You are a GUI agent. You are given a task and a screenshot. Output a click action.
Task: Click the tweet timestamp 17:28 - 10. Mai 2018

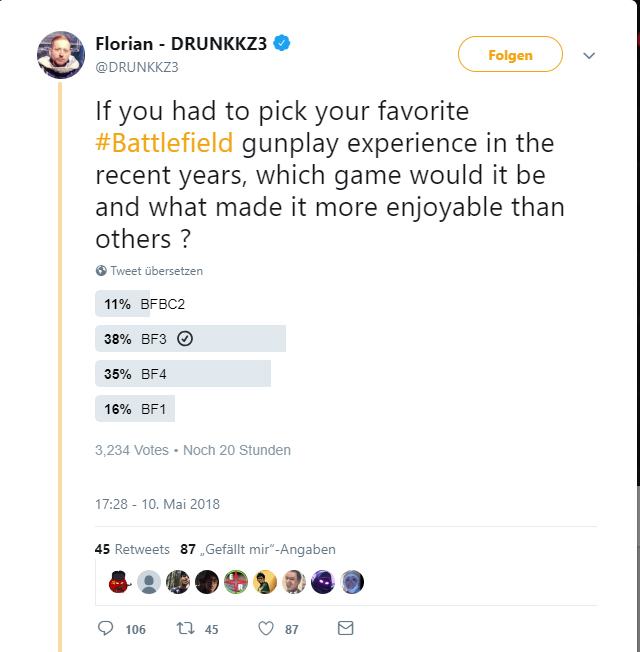pyautogui.click(x=157, y=504)
